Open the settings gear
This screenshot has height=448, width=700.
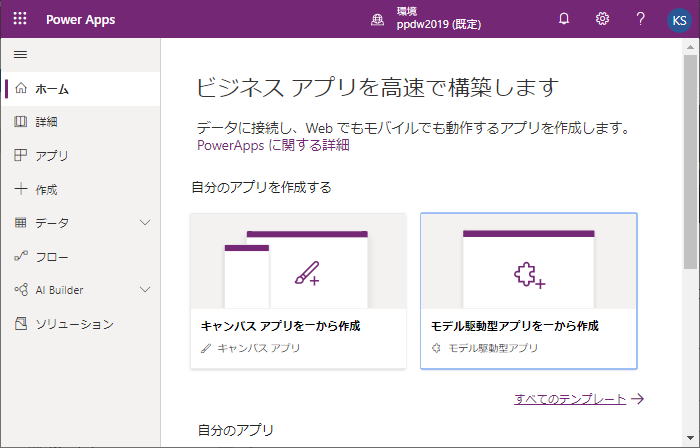point(602,19)
